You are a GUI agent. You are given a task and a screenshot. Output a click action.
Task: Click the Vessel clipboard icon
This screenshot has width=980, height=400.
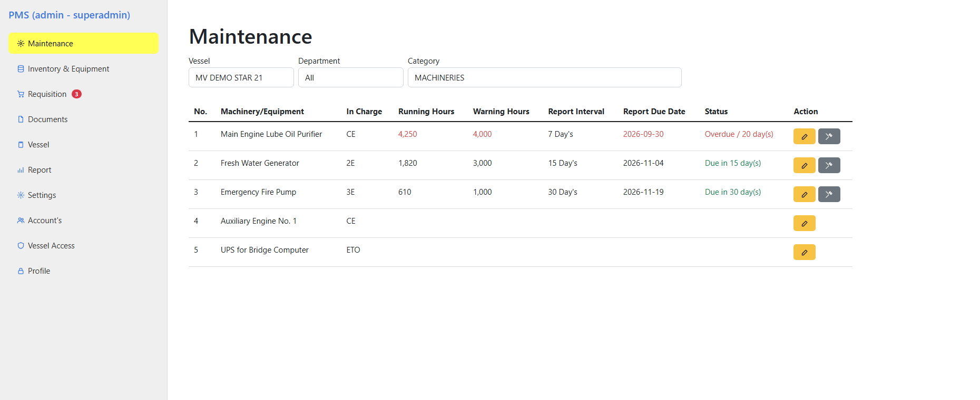pyautogui.click(x=21, y=144)
